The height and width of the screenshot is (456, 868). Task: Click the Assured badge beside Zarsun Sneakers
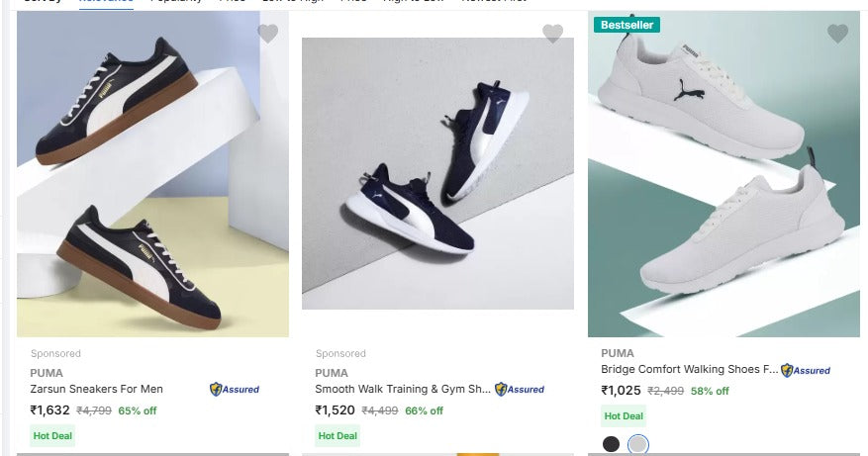235,390
